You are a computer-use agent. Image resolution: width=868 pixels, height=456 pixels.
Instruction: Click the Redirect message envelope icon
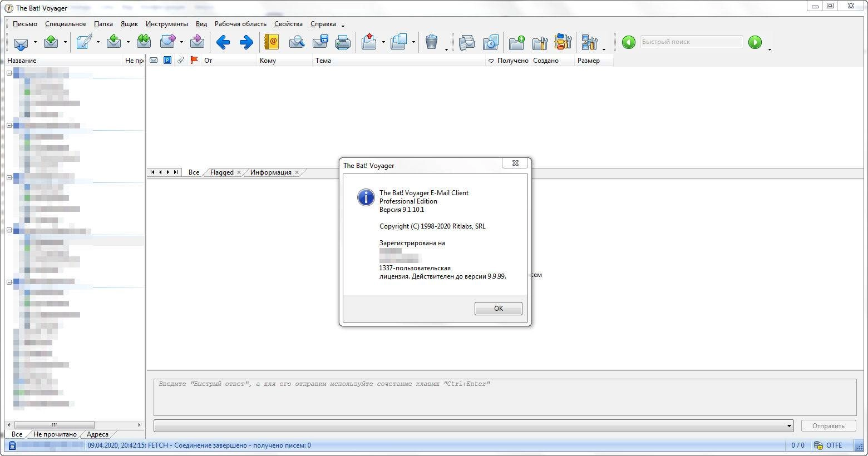coord(197,42)
